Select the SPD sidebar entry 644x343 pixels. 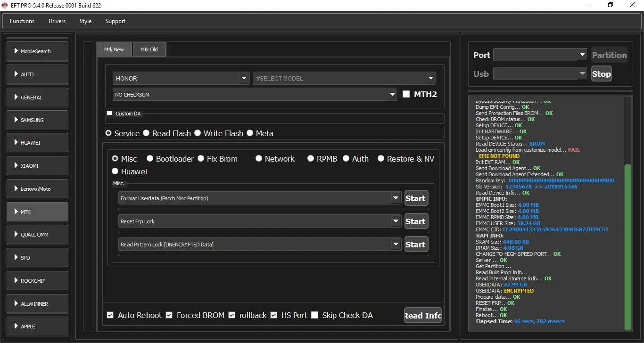pyautogui.click(x=37, y=258)
